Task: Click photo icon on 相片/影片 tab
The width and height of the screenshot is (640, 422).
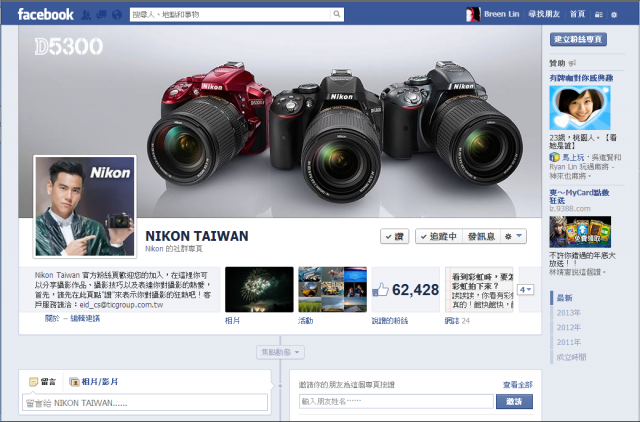Action: pyautogui.click(x=74, y=382)
